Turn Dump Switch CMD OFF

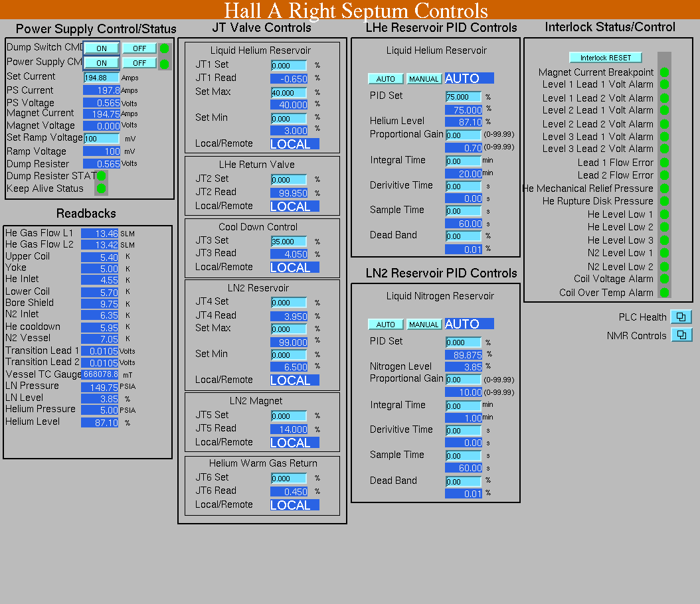139,48
